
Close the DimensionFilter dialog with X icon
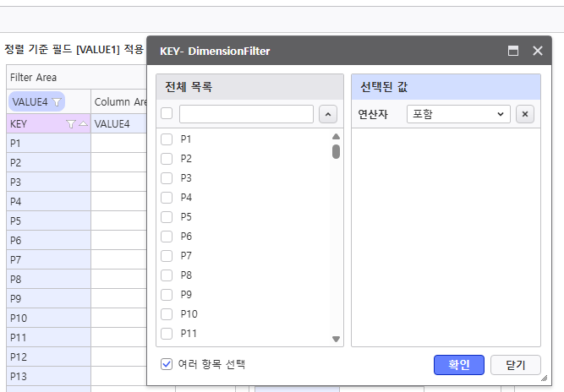pos(538,51)
